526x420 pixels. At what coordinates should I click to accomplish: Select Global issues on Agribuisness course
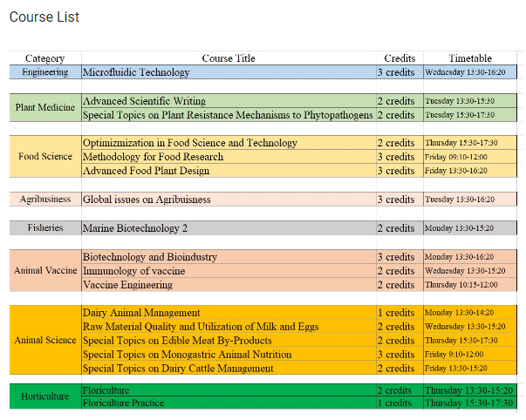coord(147,200)
